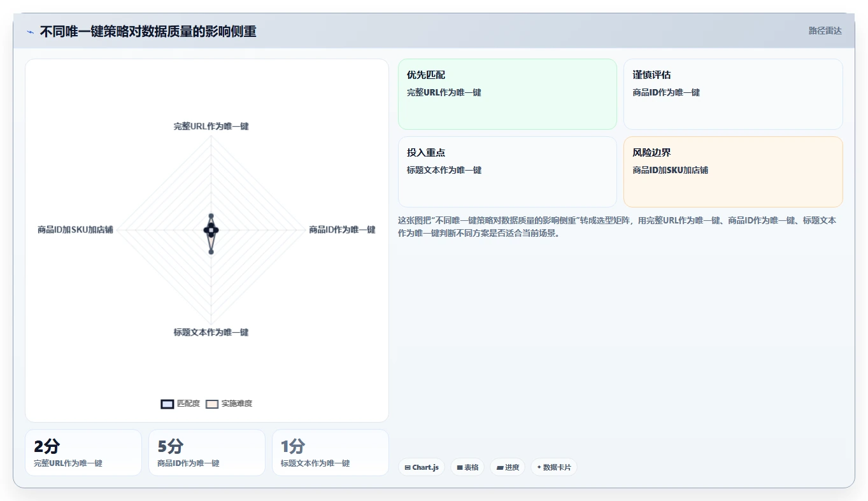This screenshot has height=501, width=868.
Task: Click the description paragraph starting 这张图把
Action: [x=617, y=227]
